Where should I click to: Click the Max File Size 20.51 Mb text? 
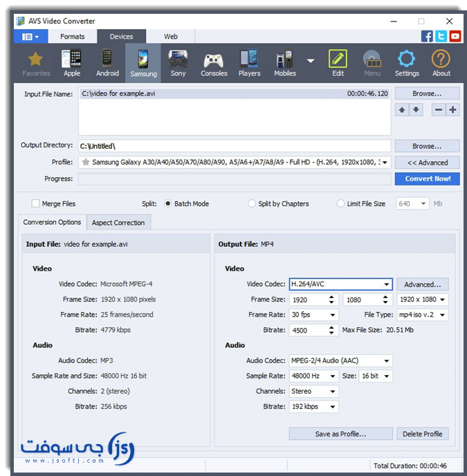[378, 330]
